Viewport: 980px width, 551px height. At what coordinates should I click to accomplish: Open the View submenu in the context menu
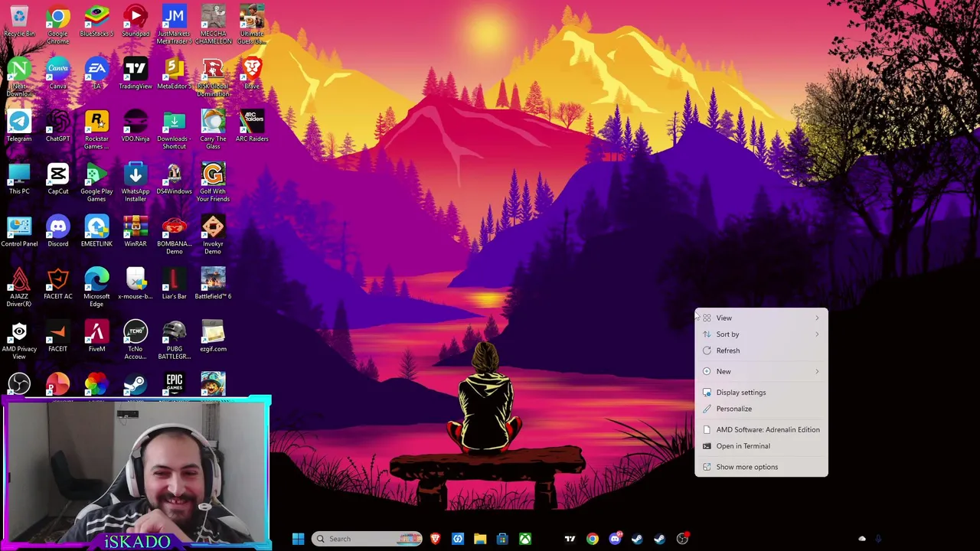tap(761, 318)
